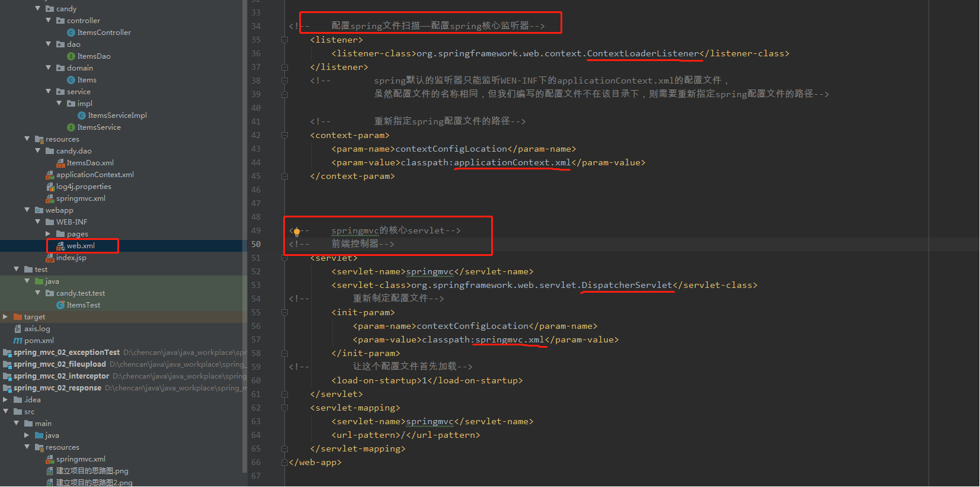The height and width of the screenshot is (487, 980).
Task: Click the target folder icon
Action: [x=18, y=317]
